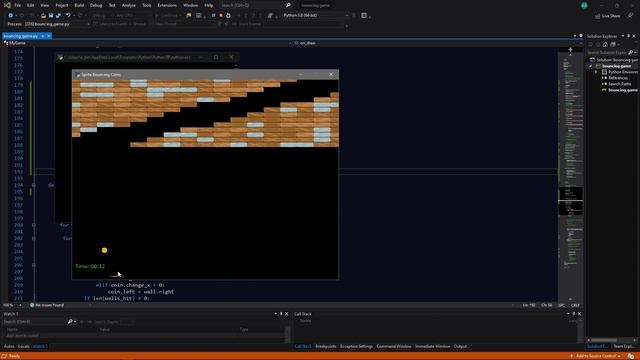Collapse the bouncing game project node
This screenshot has height=360, width=640.
[590, 66]
